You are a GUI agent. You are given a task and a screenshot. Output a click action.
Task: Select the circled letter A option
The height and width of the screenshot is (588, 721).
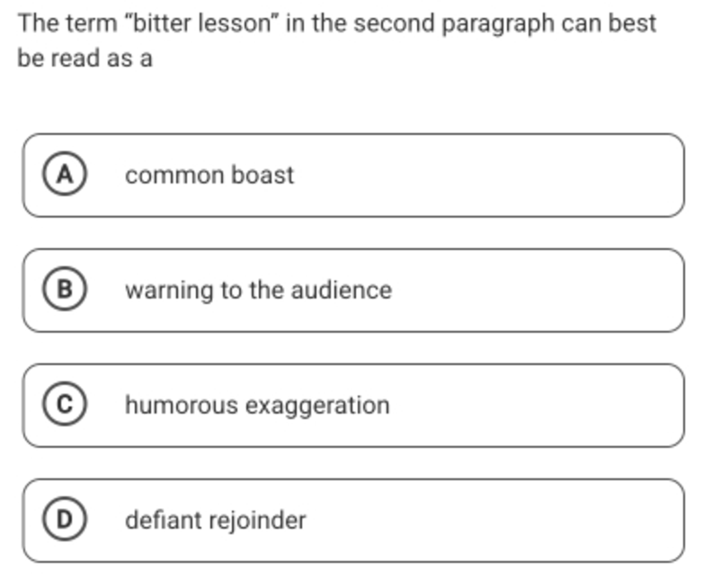pyautogui.click(x=65, y=174)
